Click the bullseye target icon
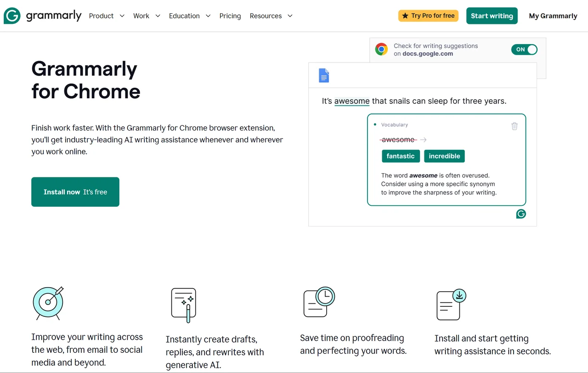 (48, 303)
